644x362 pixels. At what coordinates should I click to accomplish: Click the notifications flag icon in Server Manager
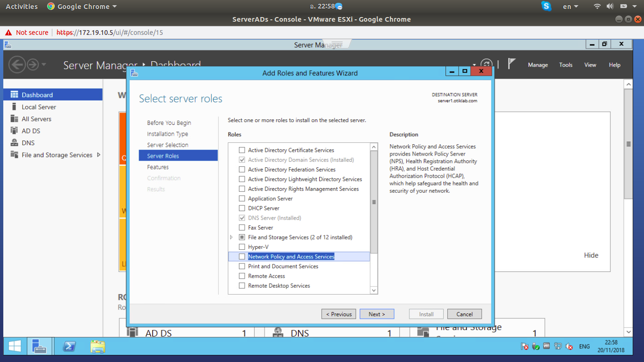coord(512,64)
